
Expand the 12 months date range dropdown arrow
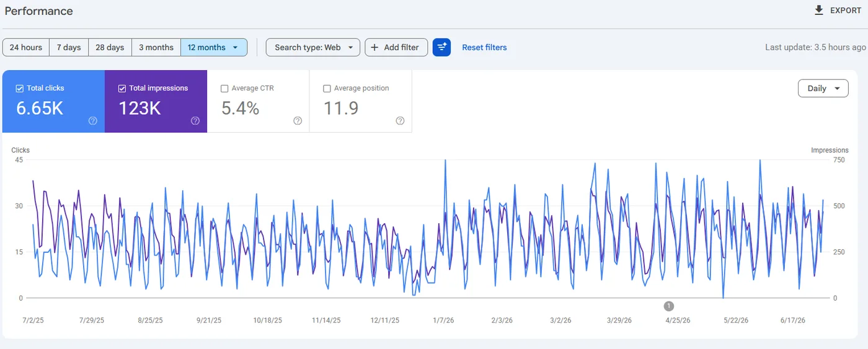pyautogui.click(x=235, y=47)
